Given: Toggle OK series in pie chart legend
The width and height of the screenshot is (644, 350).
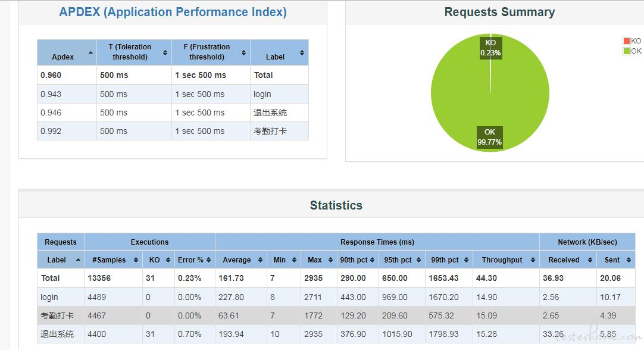Looking at the screenshot, I should point(632,51).
